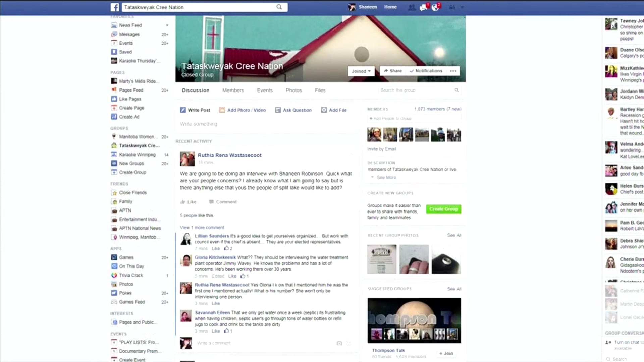Go to Home in top bar

pyautogui.click(x=390, y=7)
